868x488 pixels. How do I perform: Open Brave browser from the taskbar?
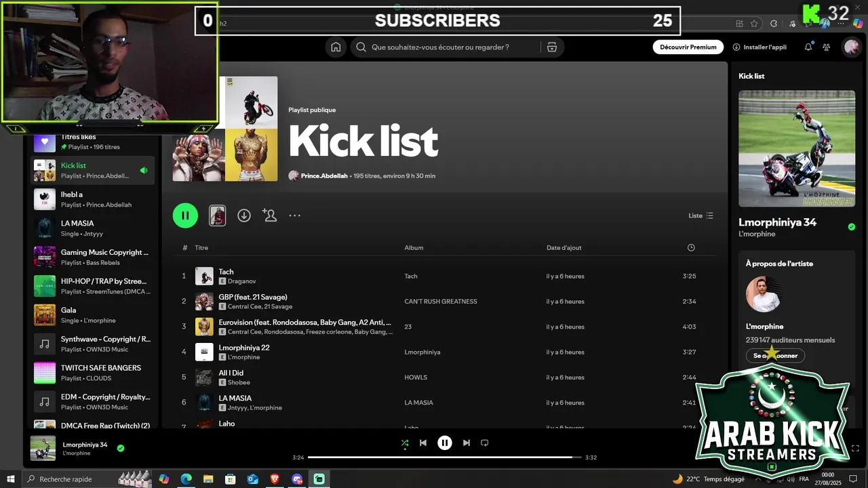pyautogui.click(x=275, y=479)
